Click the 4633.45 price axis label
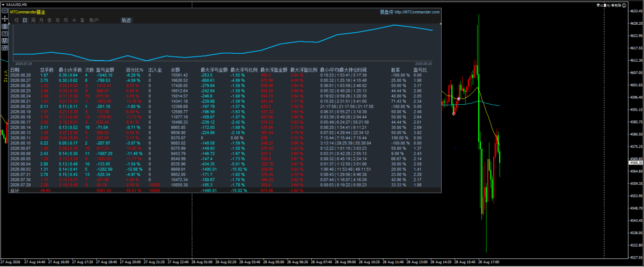The width and height of the screenshot is (644, 267). click(636, 11)
